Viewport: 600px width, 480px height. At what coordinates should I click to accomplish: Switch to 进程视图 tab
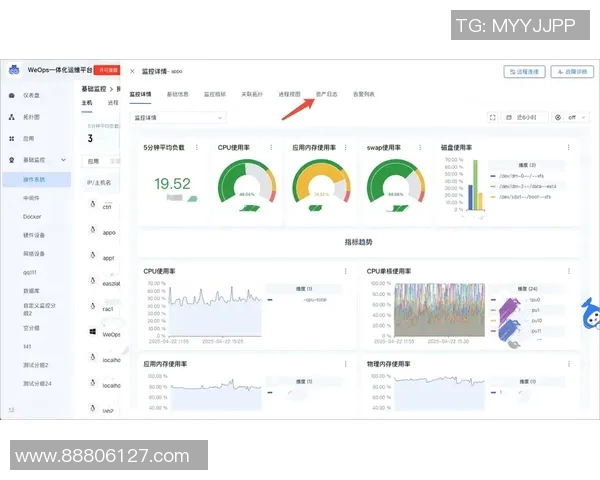coord(289,94)
